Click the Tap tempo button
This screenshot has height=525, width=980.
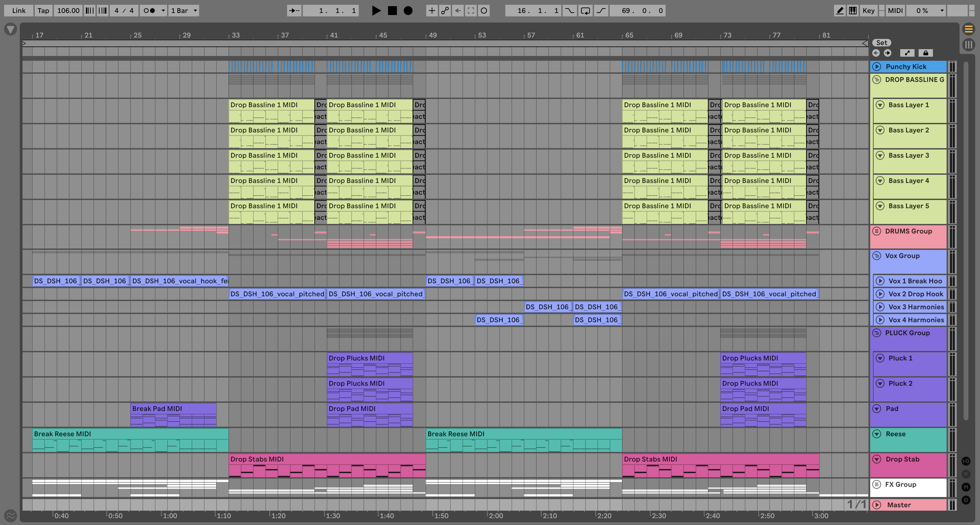pos(43,11)
